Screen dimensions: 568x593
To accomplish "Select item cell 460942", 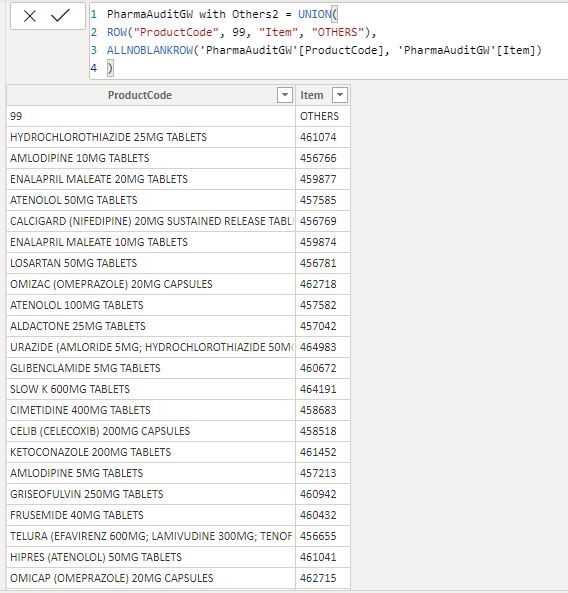I will [x=323, y=494].
